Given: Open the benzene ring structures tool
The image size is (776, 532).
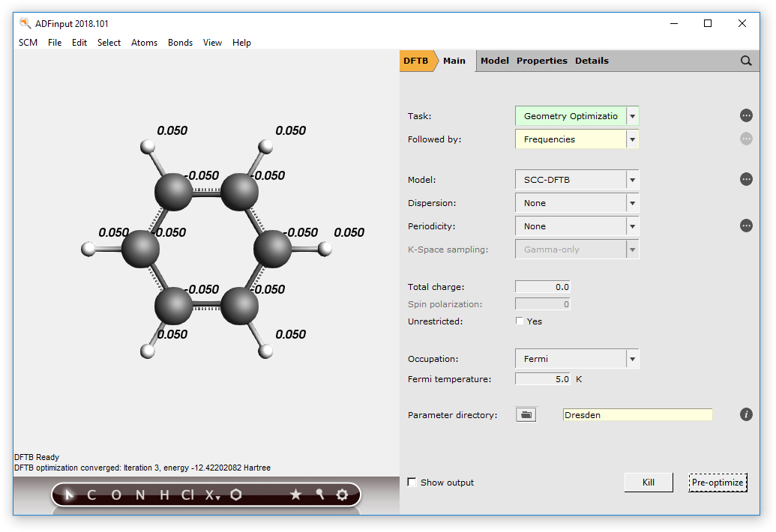Looking at the screenshot, I should tap(236, 495).
